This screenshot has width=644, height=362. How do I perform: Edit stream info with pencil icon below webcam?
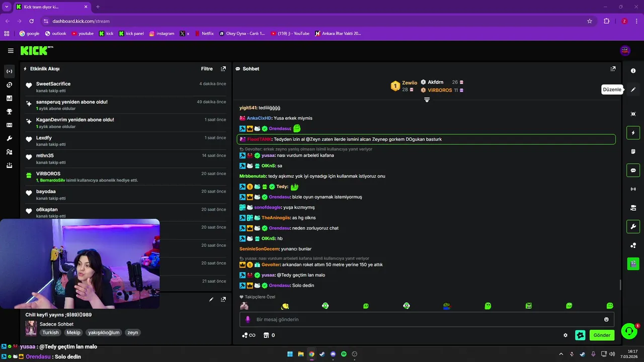[211, 299]
